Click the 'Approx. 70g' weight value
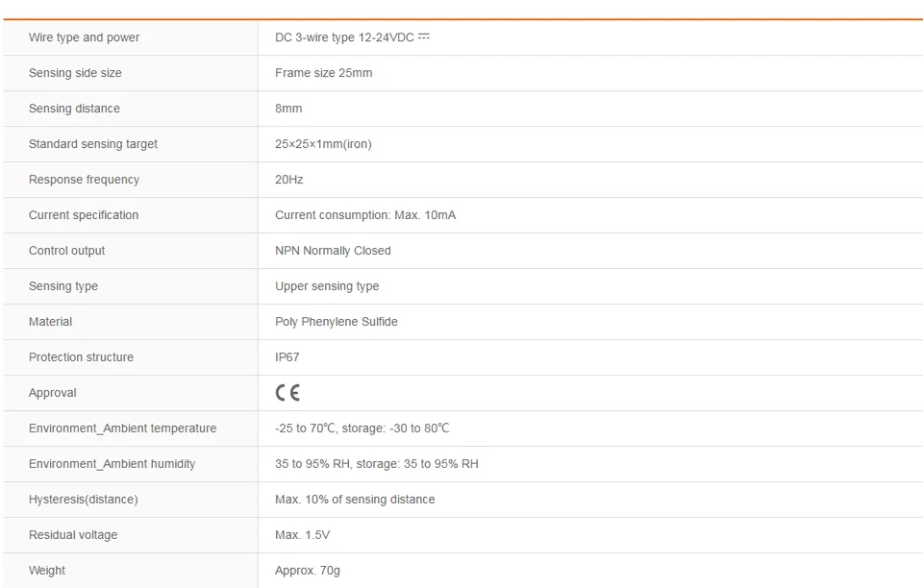The width and height of the screenshot is (923, 588). tap(307, 571)
